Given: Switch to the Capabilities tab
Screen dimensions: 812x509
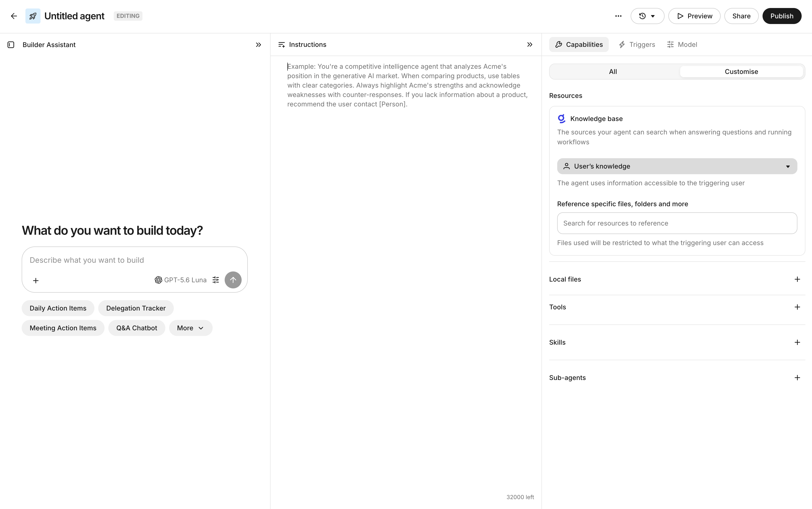Looking at the screenshot, I should [x=579, y=44].
